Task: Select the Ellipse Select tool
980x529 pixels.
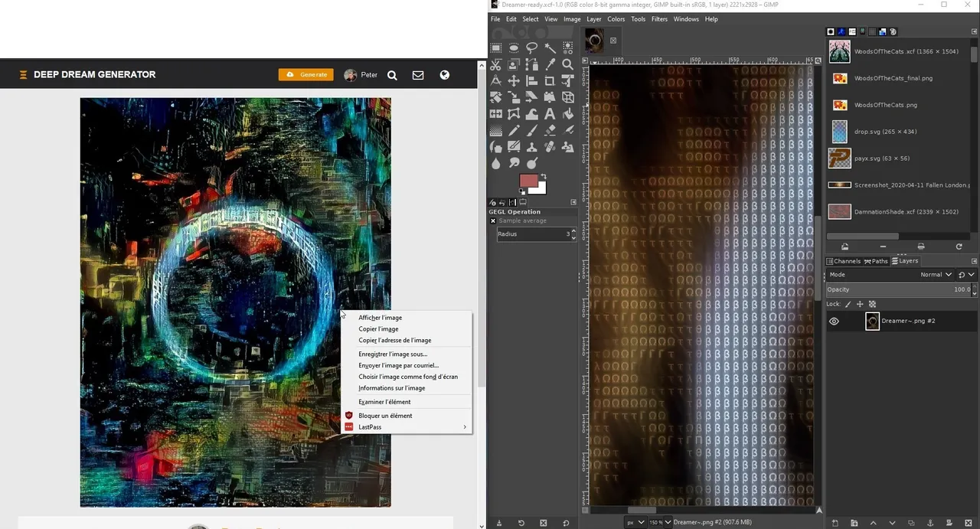Action: [x=514, y=48]
